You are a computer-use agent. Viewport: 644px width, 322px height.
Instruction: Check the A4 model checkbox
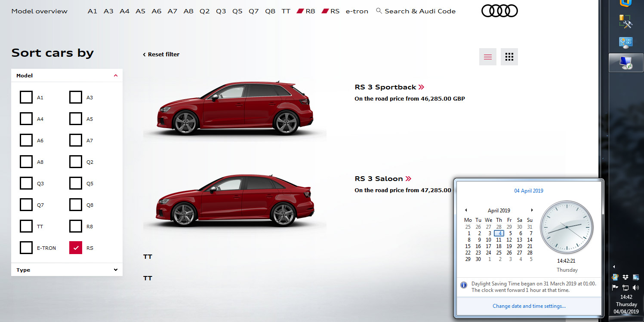coord(26,119)
